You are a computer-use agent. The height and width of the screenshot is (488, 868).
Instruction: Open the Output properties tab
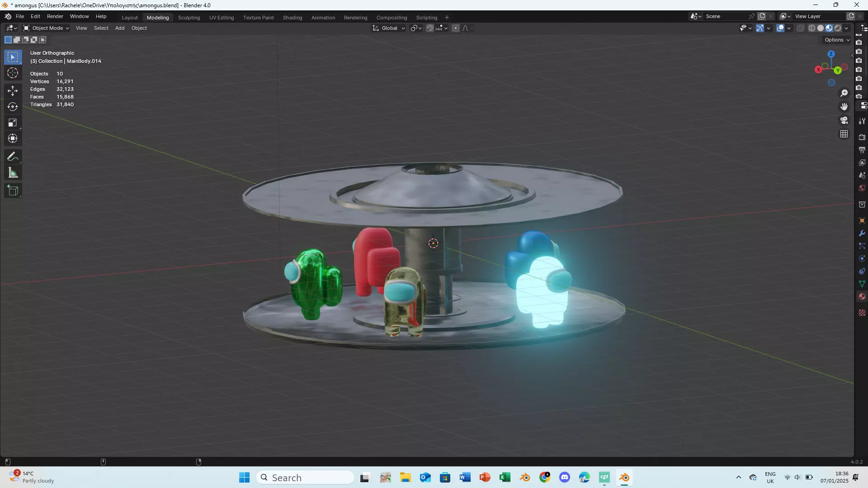(x=862, y=150)
